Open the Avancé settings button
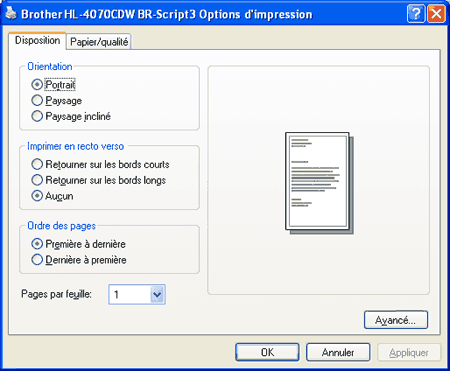450x371 pixels. [x=396, y=320]
